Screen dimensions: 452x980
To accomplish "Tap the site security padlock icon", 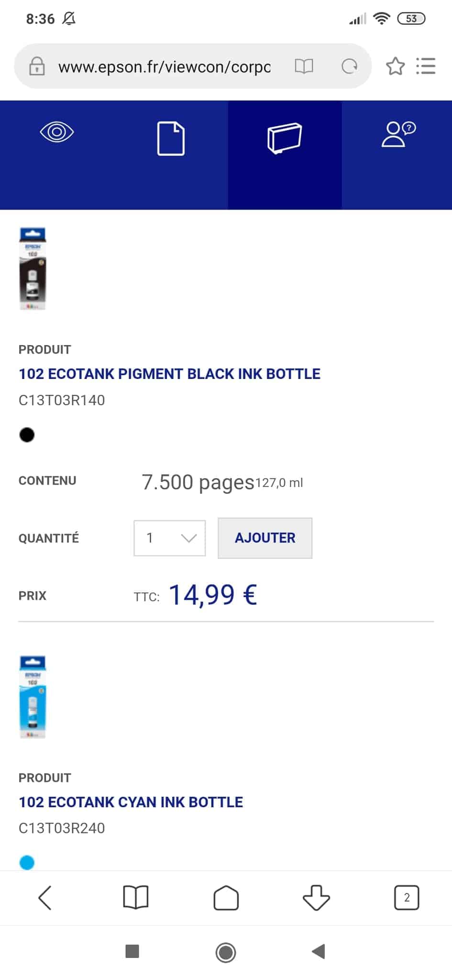I will (37, 66).
